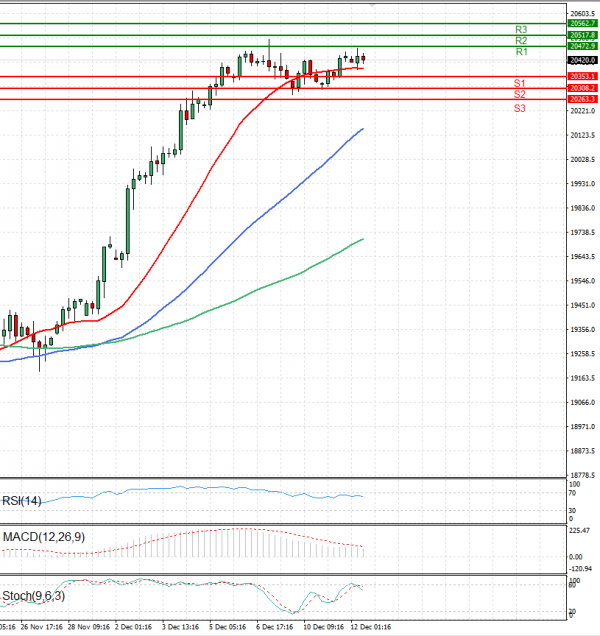Click the R3 resistance label
The image size is (600, 636).
521,30
